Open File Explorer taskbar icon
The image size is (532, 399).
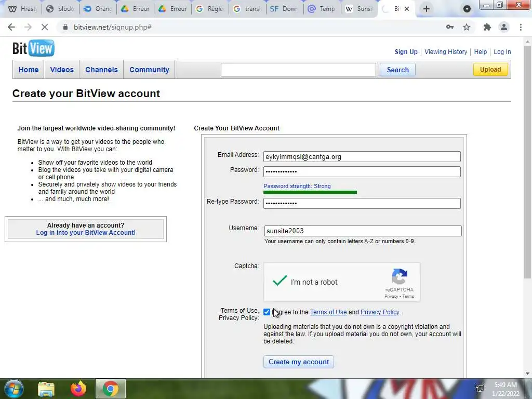point(46,389)
